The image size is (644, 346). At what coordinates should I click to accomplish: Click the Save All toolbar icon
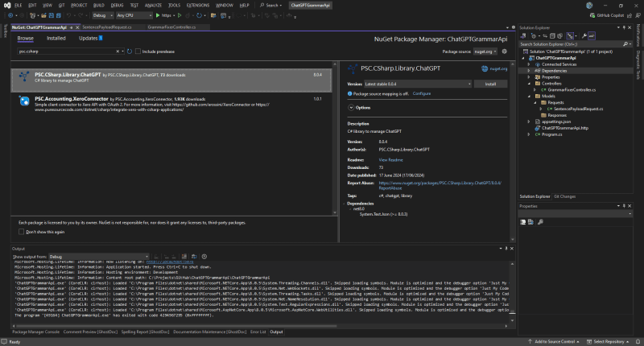pos(58,15)
